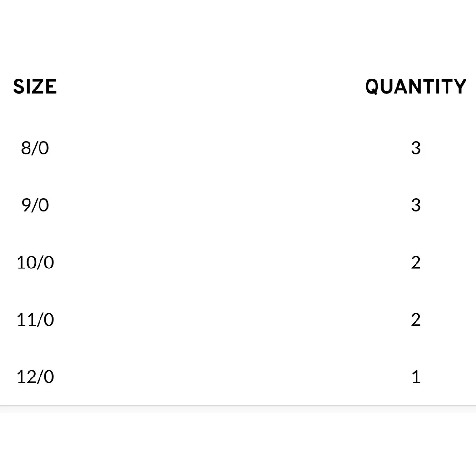Select the 9/0 size cell

tap(35, 205)
